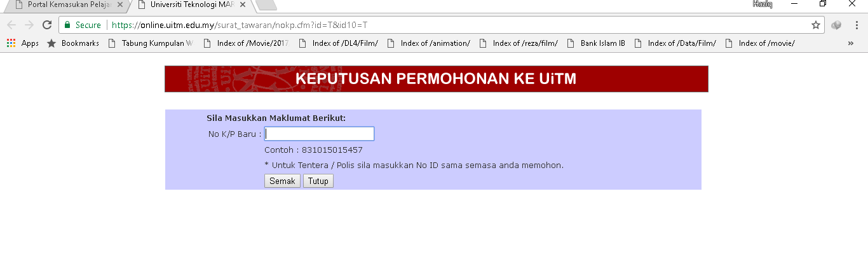The image size is (868, 268).
Task: Open the Index of /Movie/2017 bookmark
Action: pos(245,43)
